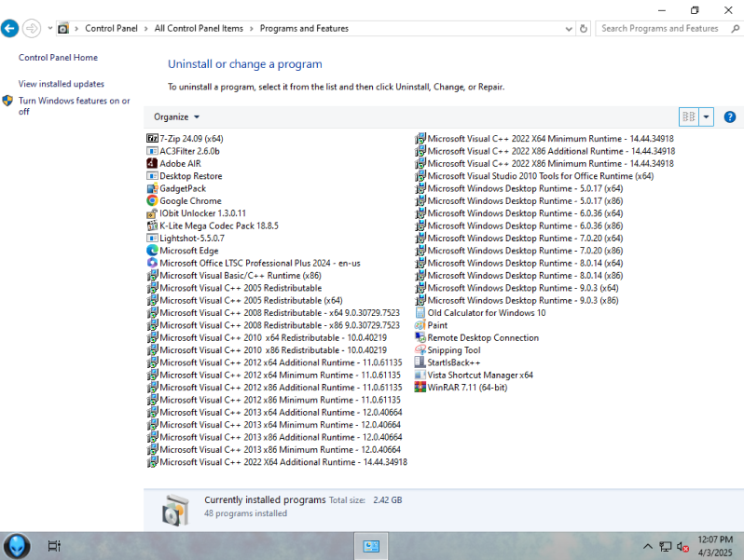Click the 7-Zip 24.09 program icon
Image resolution: width=744 pixels, height=560 pixels.
tap(152, 139)
